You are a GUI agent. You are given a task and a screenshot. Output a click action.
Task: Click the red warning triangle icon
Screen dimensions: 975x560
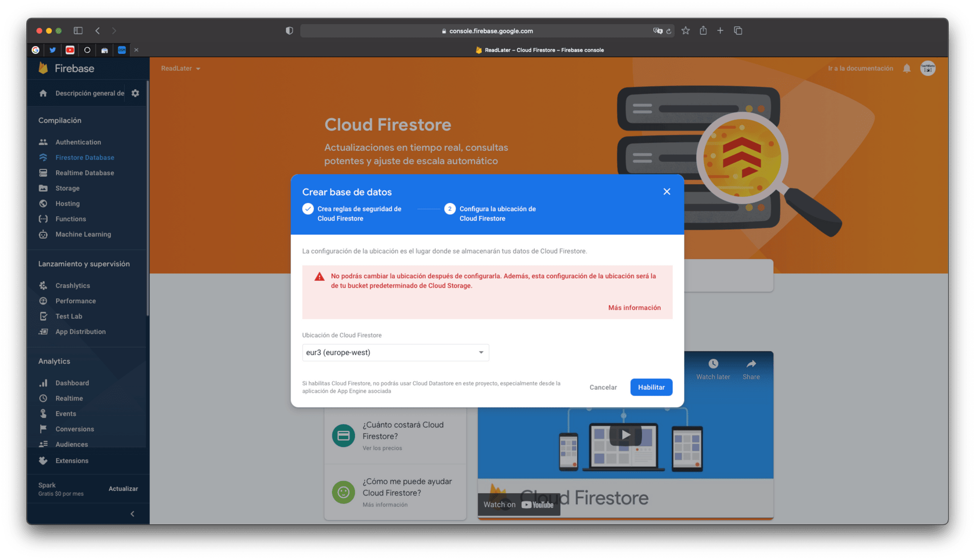point(319,277)
